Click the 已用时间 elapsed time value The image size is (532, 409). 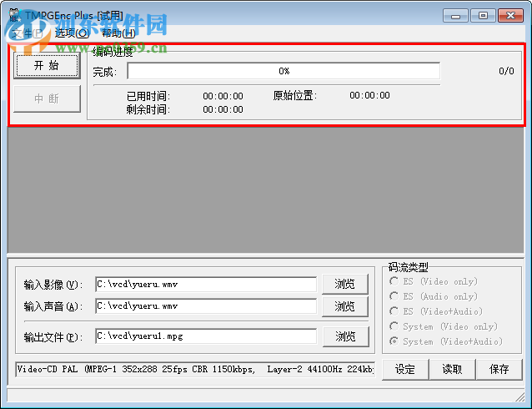click(x=223, y=96)
